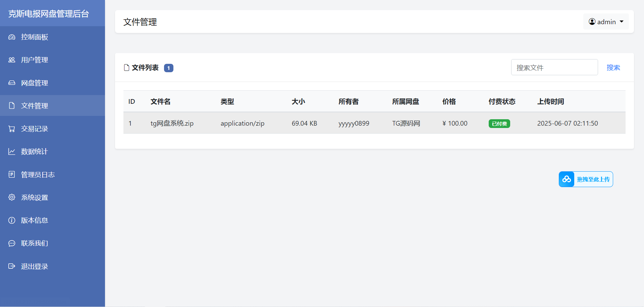
Task: Click the file icon beside 文件列表 title
Action: click(x=126, y=67)
